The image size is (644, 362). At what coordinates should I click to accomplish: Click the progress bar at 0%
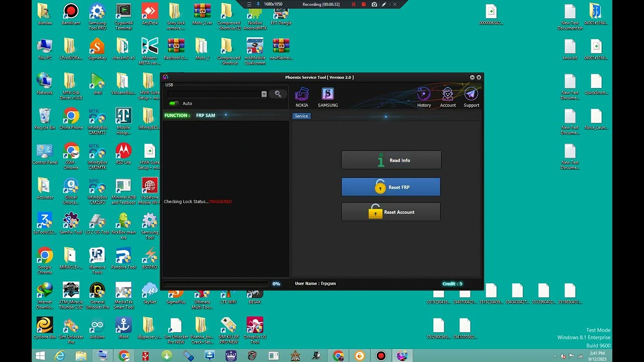click(216, 284)
